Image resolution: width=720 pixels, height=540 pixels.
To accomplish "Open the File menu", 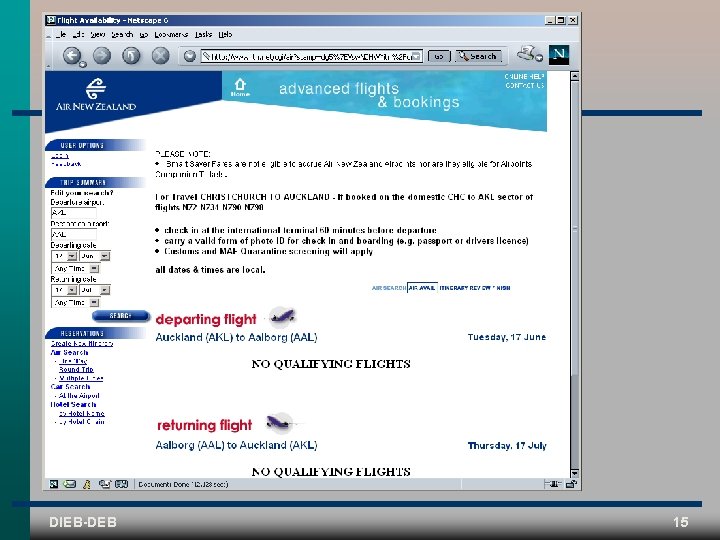I will 61,34.
